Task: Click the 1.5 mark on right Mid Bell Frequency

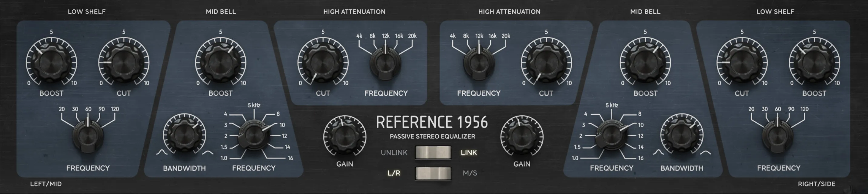Action: point(577,147)
